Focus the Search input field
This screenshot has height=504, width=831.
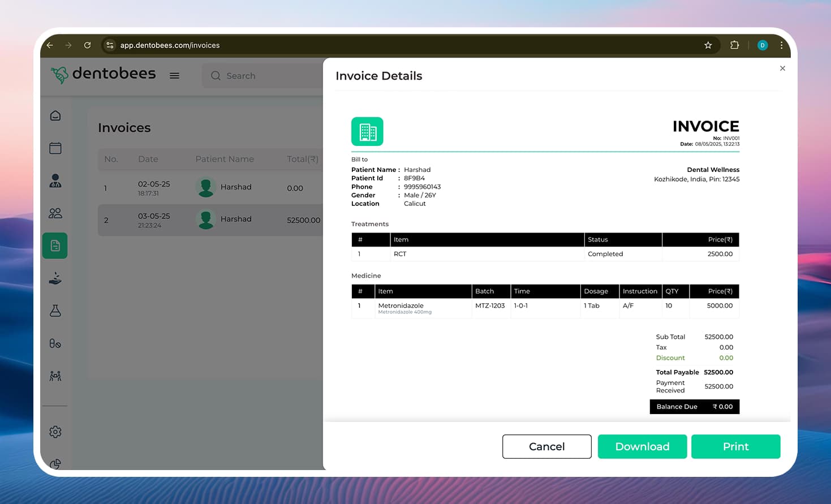[266, 76]
